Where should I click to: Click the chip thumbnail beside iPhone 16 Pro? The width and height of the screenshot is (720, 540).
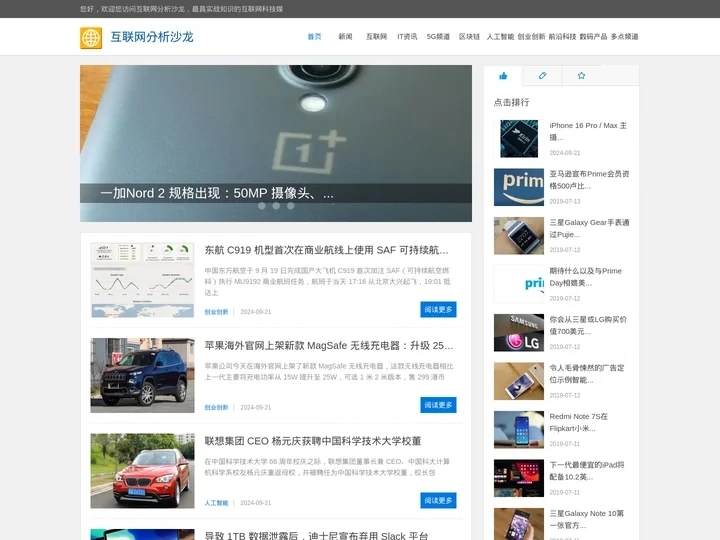coord(519,139)
